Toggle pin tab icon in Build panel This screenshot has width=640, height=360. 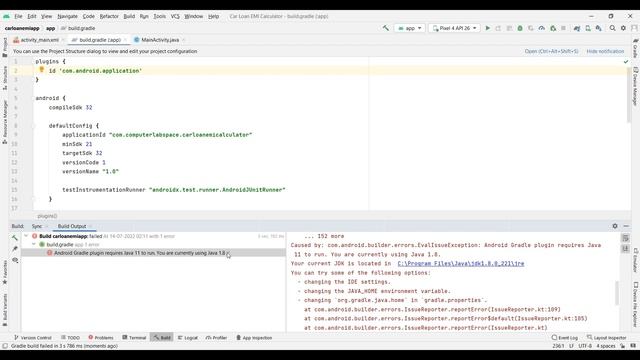(x=15, y=249)
